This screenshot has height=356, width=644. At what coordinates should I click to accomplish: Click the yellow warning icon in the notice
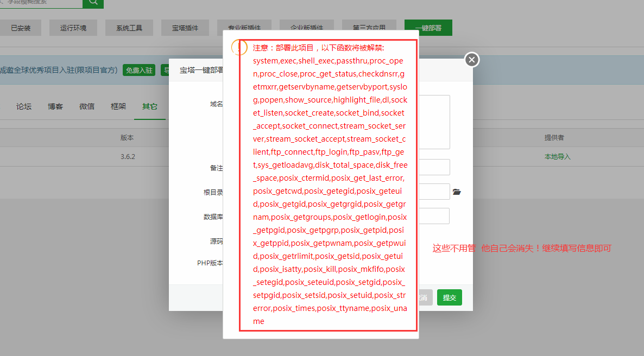(x=238, y=48)
